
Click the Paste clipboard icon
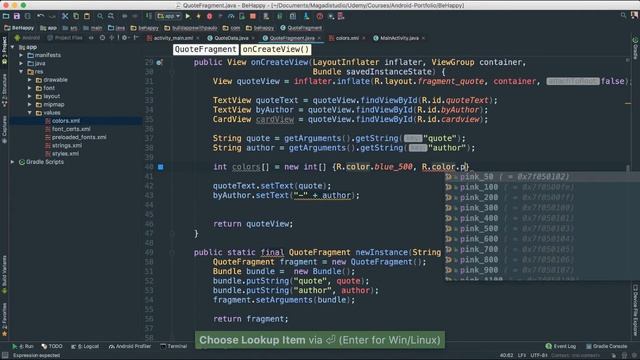click(87, 16)
